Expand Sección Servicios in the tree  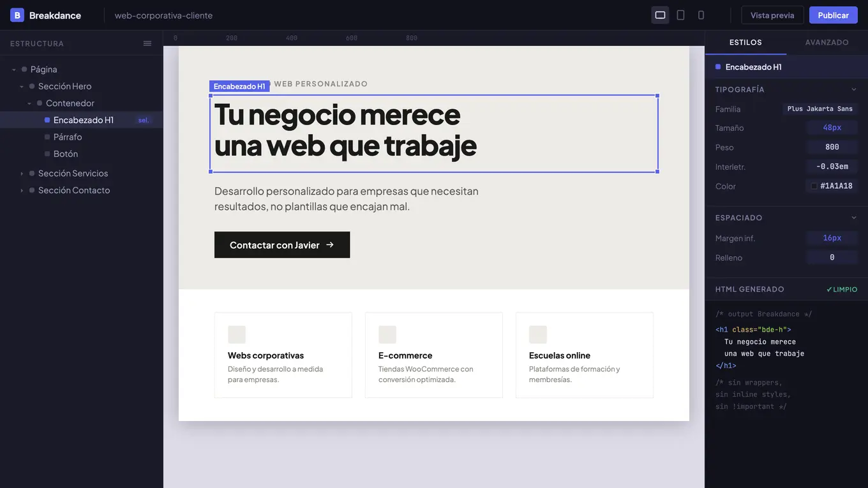tap(21, 173)
